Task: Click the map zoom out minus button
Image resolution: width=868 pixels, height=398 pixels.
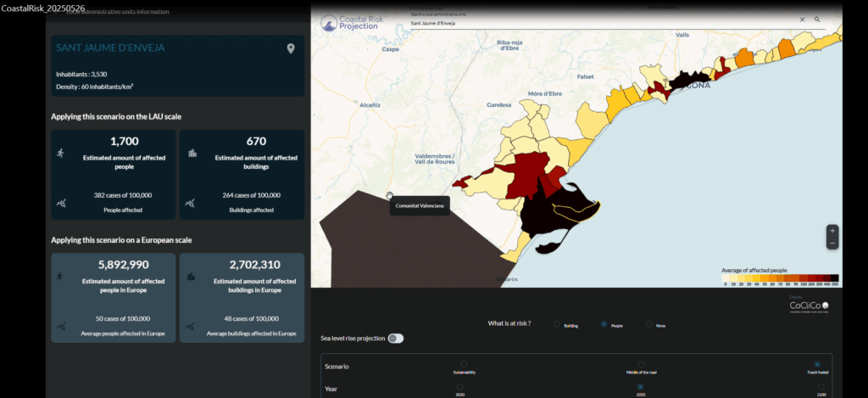Action: click(x=832, y=243)
